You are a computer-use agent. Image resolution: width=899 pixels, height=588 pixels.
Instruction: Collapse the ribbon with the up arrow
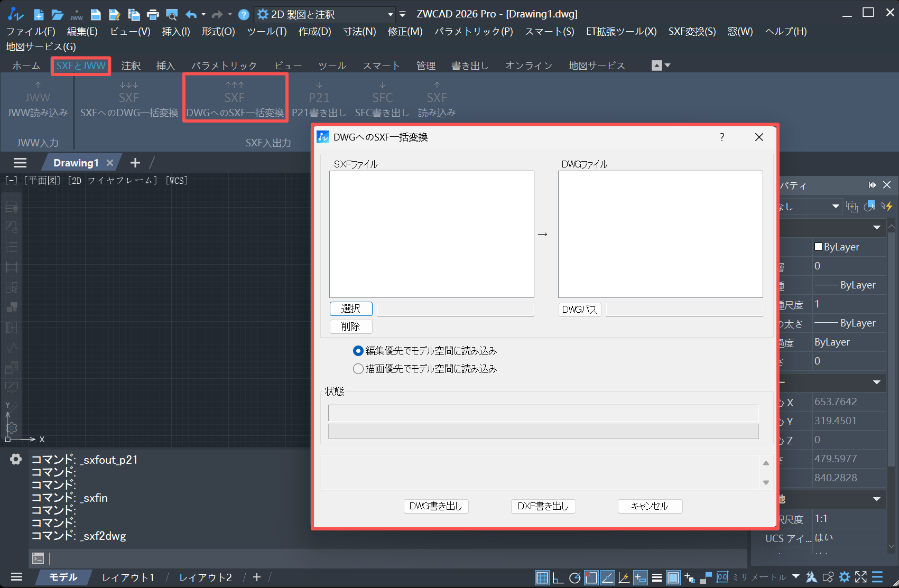coord(656,65)
